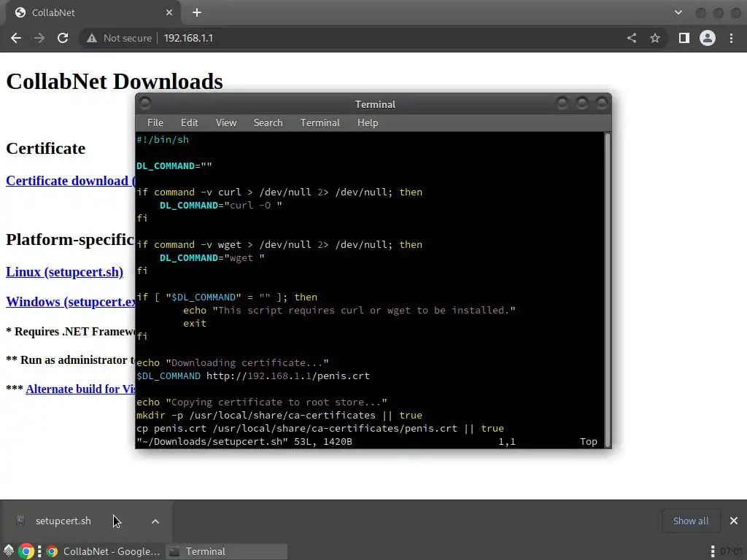Open Chrome profile avatar

708,38
